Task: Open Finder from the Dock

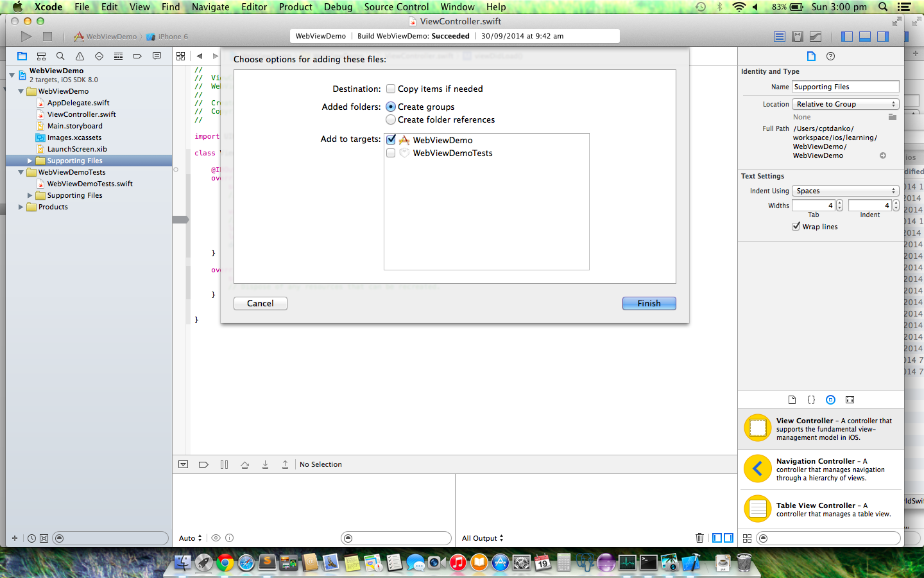Action: (x=182, y=563)
